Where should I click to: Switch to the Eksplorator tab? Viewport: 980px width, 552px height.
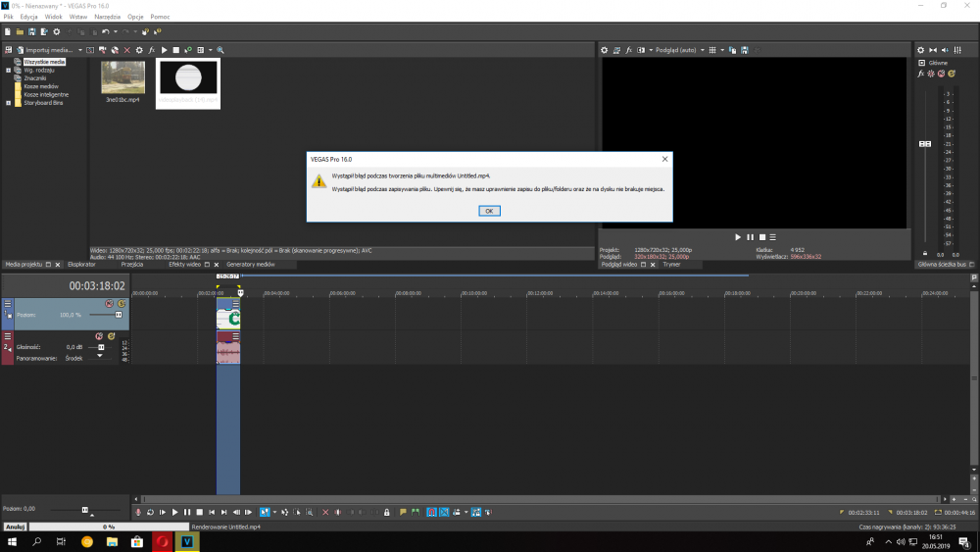coord(81,265)
